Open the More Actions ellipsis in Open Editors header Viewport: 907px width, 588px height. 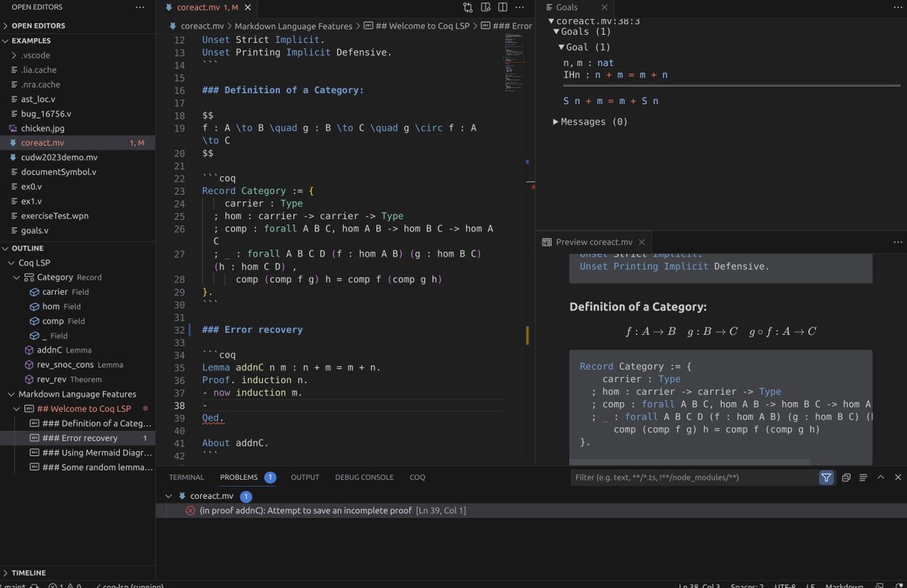tap(138, 7)
